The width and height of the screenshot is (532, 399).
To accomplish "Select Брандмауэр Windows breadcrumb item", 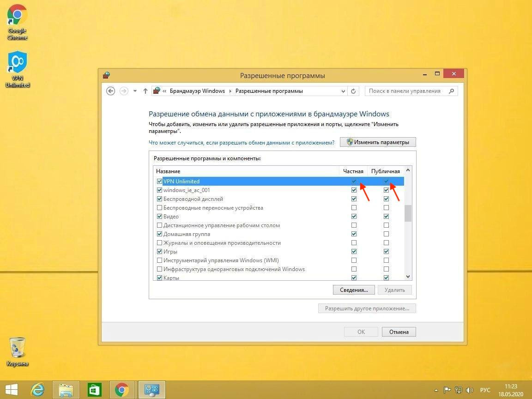I will pos(197,91).
